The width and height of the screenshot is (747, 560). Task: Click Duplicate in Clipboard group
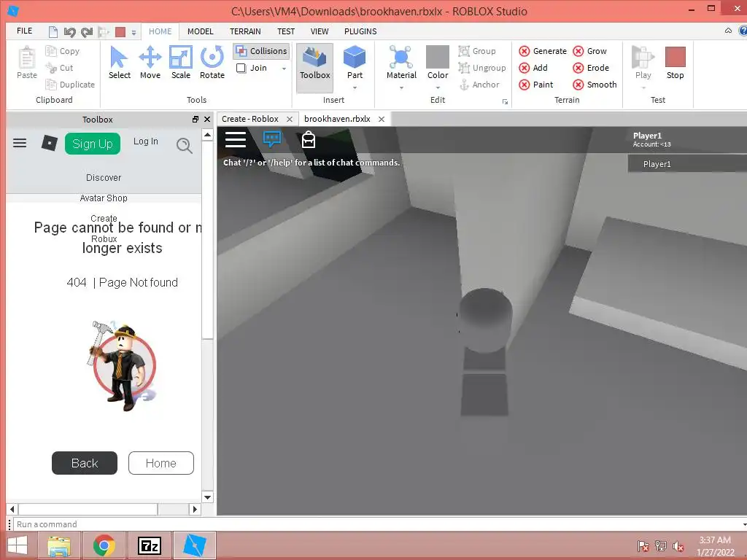click(x=70, y=85)
